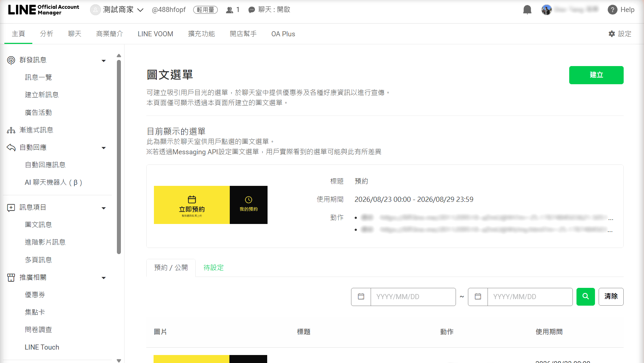Screen dimensions: 644x363
Task: Click the LINE Official Account Manager logo
Action: pyautogui.click(x=44, y=10)
